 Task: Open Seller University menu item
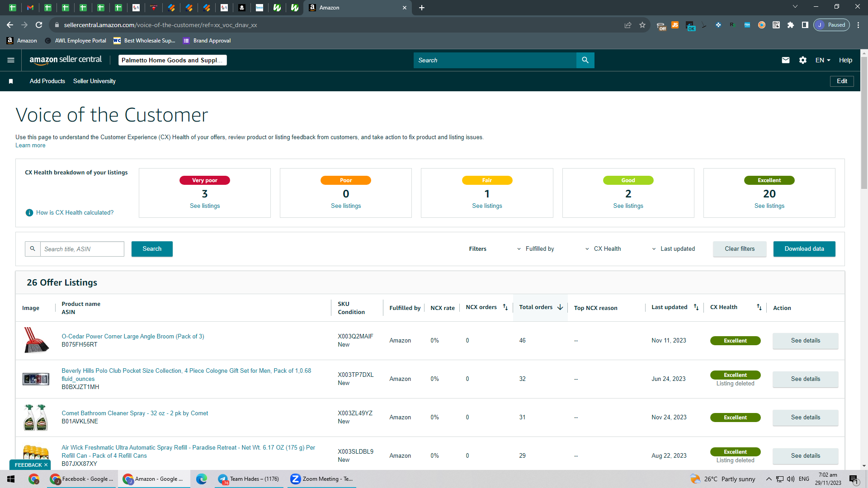(x=94, y=81)
